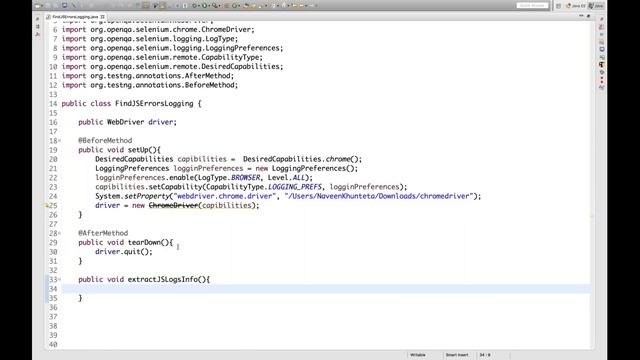The image size is (640, 360).
Task: Maximize the editor area
Action: [589, 16]
